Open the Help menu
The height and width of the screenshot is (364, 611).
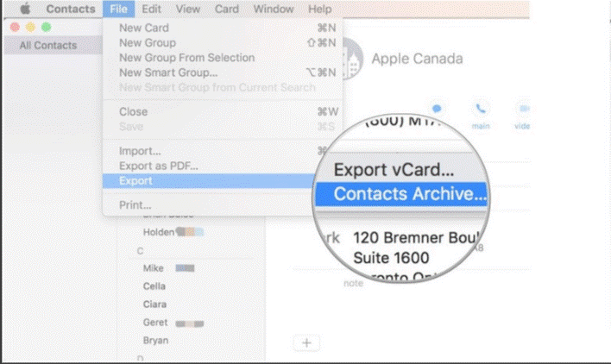320,9
